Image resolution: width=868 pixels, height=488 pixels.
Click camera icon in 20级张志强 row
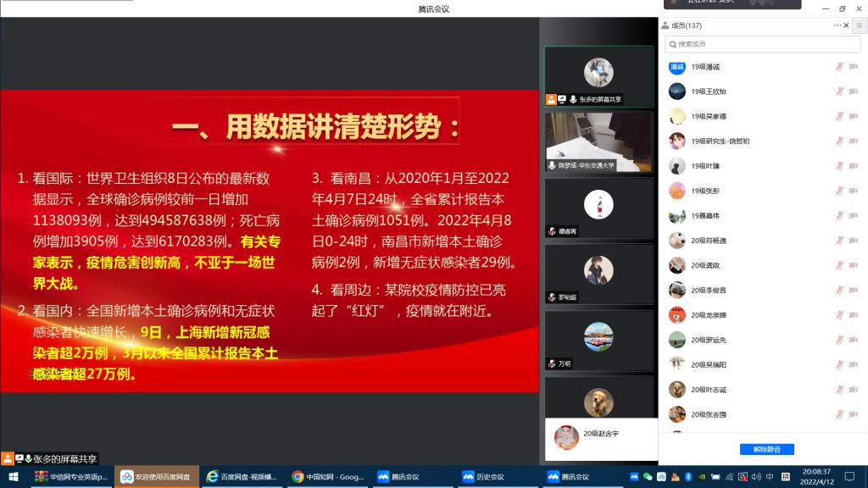coord(853,413)
